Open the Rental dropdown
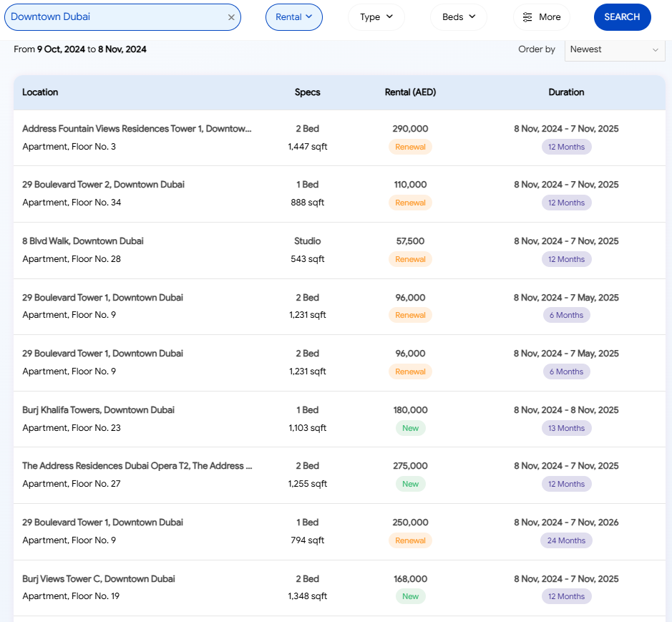Screen dimensions: 672x622 click(x=293, y=17)
